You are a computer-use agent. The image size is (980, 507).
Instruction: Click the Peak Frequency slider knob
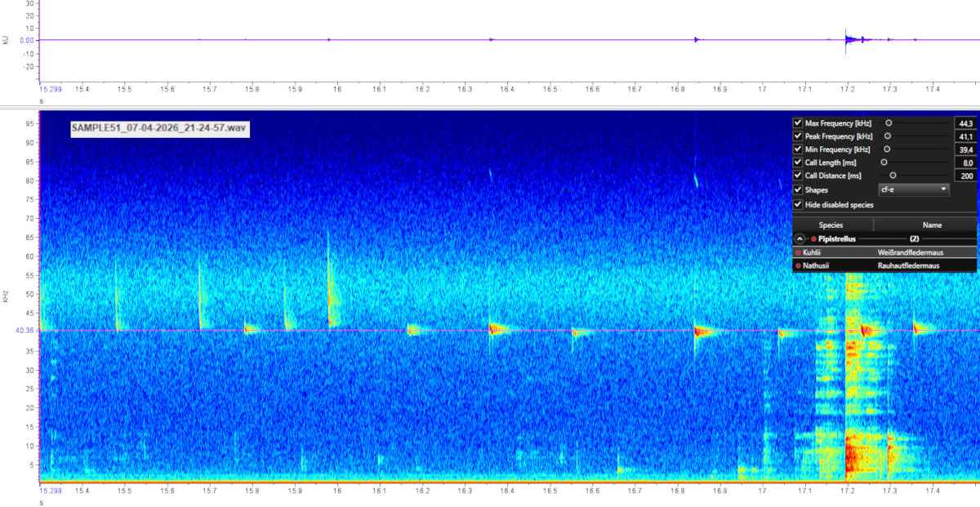click(x=888, y=136)
